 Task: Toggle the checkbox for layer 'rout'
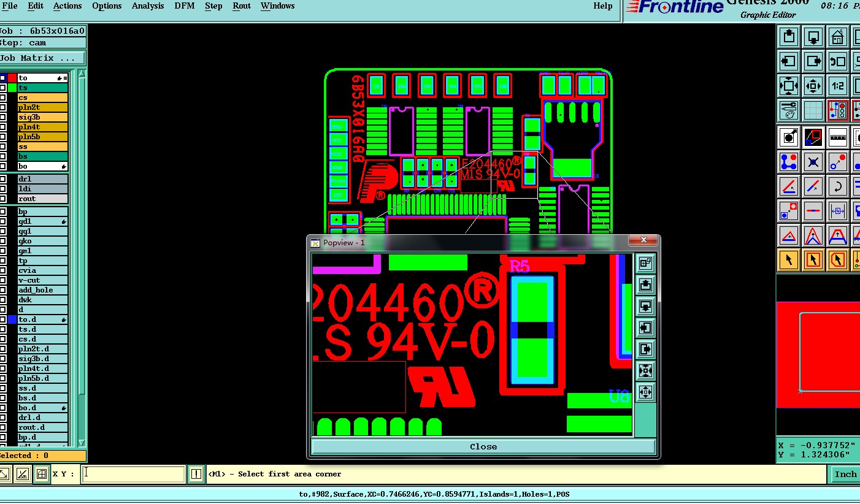[3, 199]
